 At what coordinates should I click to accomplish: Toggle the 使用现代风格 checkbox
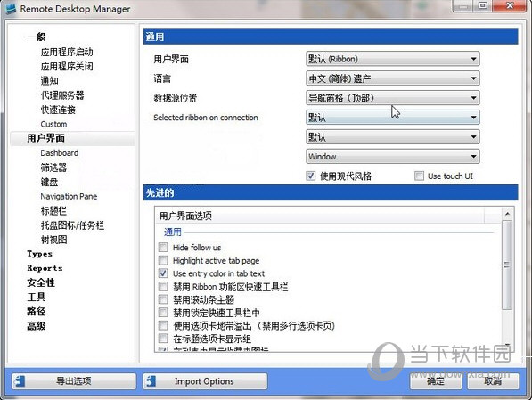coord(310,176)
